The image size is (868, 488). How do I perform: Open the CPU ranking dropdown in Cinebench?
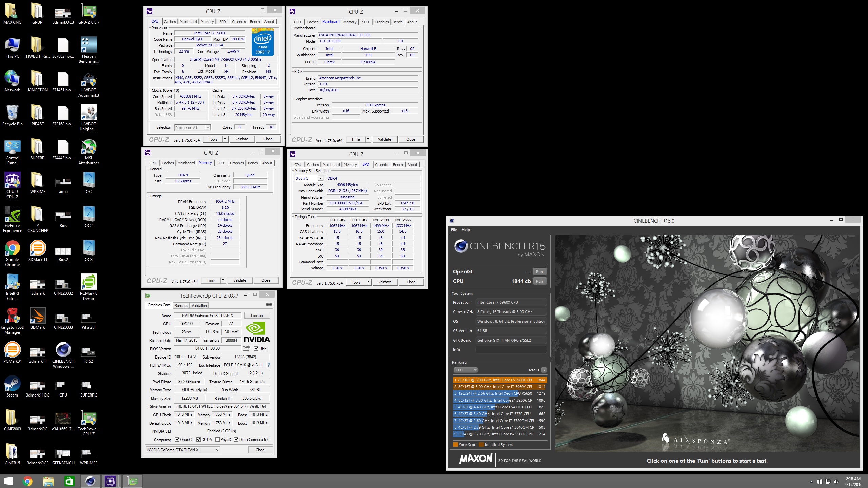(466, 370)
